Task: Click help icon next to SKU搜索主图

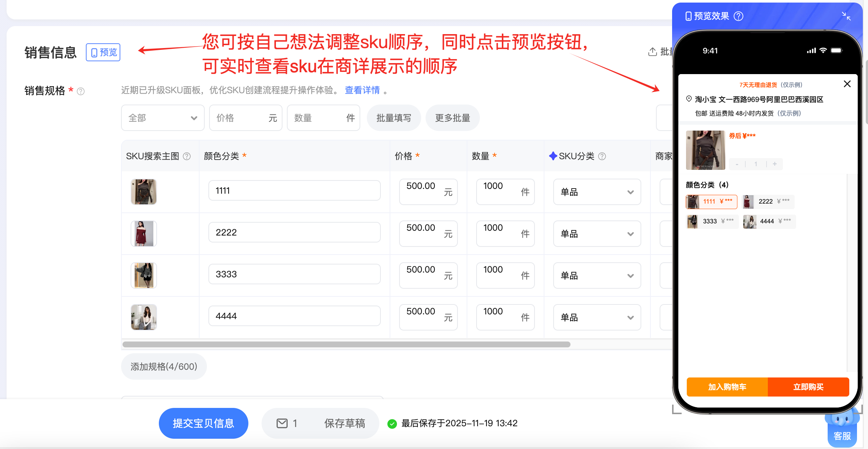Action: [x=187, y=156]
